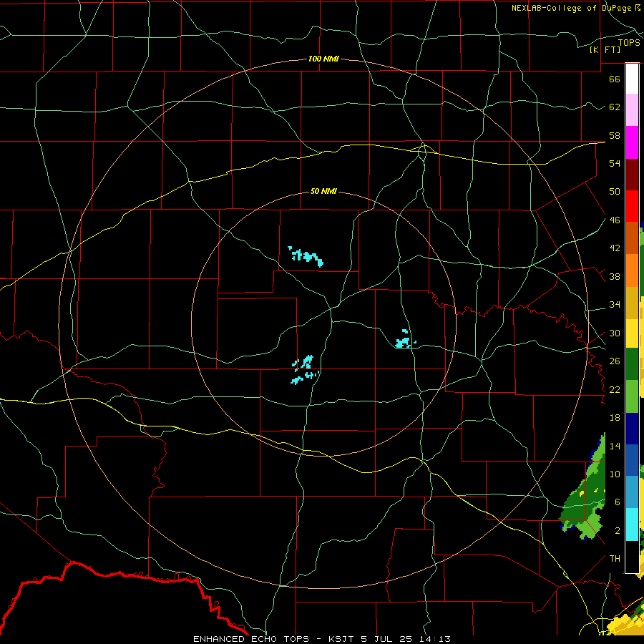Click the 18 legend scale label

(x=615, y=418)
